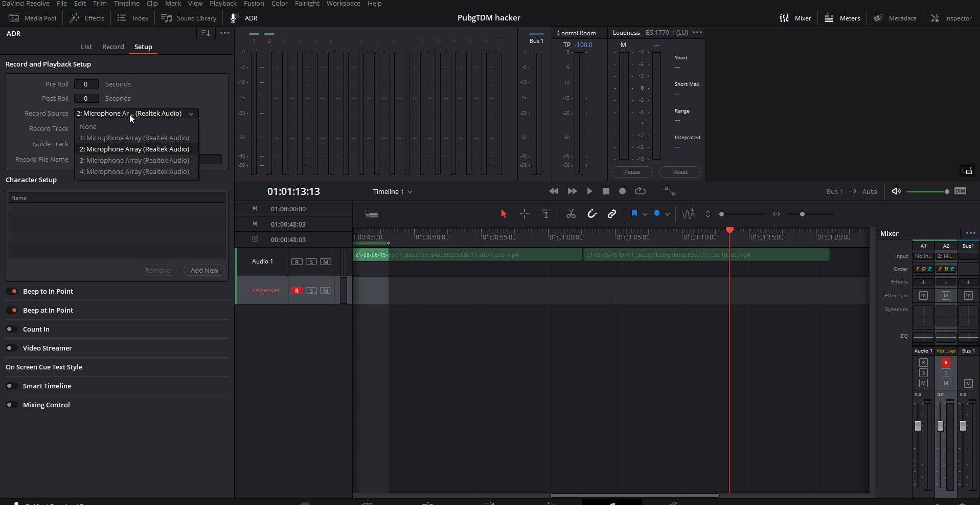Add a marker at playhead

click(x=657, y=214)
